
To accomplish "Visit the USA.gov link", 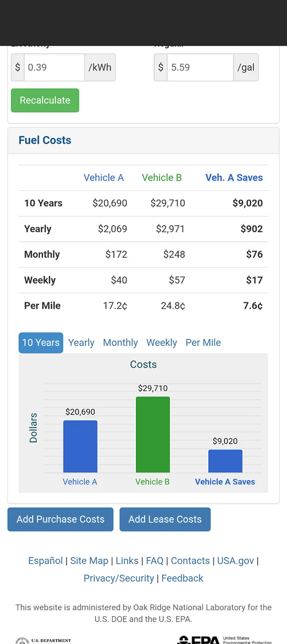I will (235, 560).
